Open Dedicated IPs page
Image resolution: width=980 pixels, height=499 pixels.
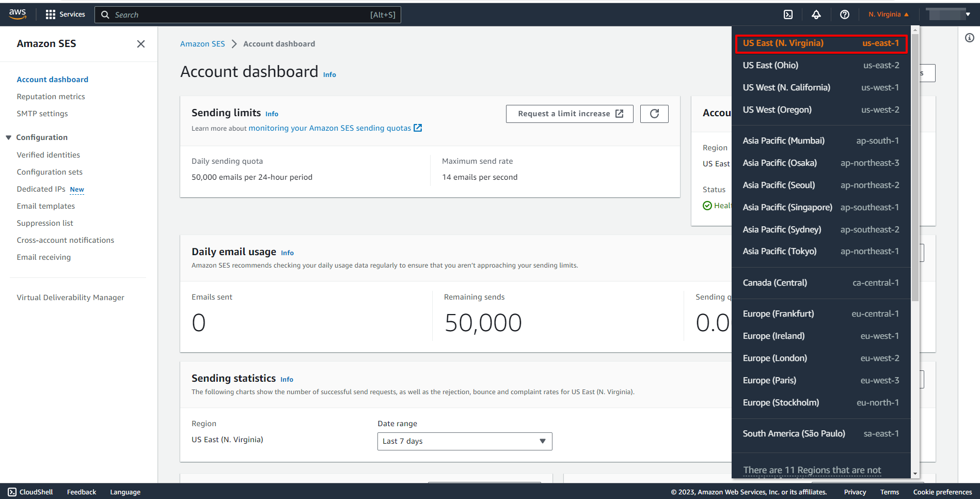click(41, 189)
